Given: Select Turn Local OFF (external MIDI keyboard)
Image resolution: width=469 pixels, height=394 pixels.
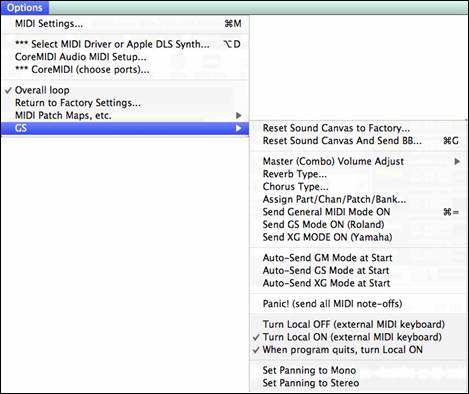Looking at the screenshot, I should 358,324.
